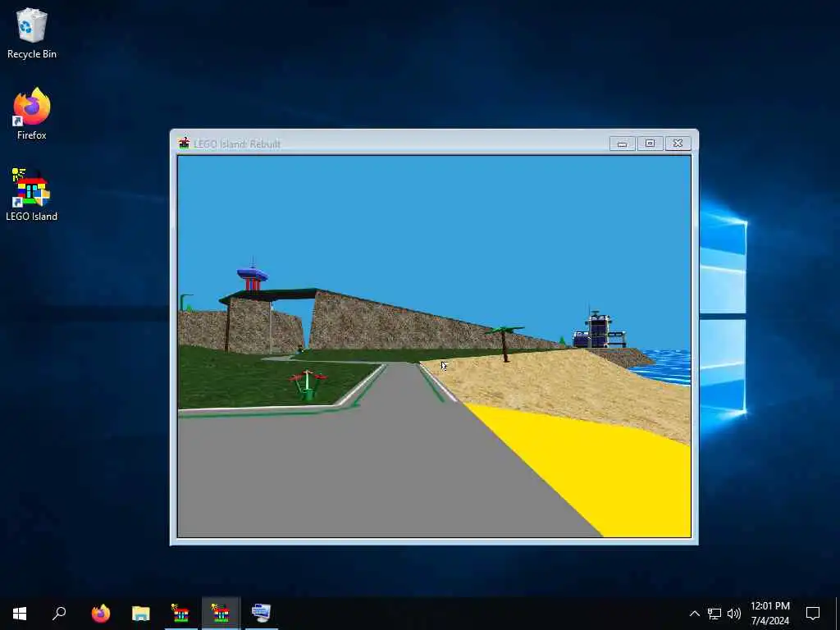Open the computer monitor app in the taskbar
Screen dimensions: 840x630
261,613
